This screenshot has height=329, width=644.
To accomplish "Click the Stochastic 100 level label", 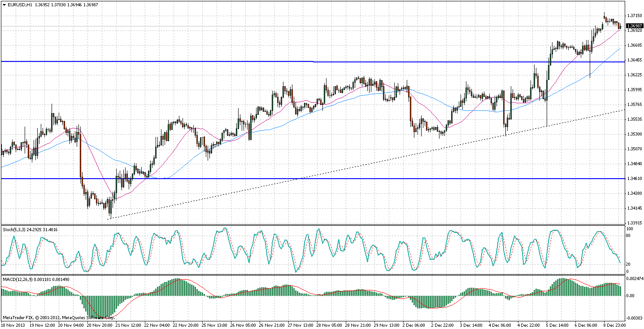I will [630, 229].
